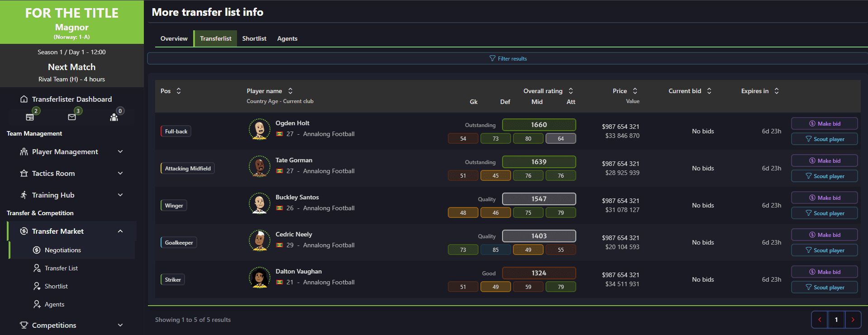Sort by Overall rating column

[571, 91]
